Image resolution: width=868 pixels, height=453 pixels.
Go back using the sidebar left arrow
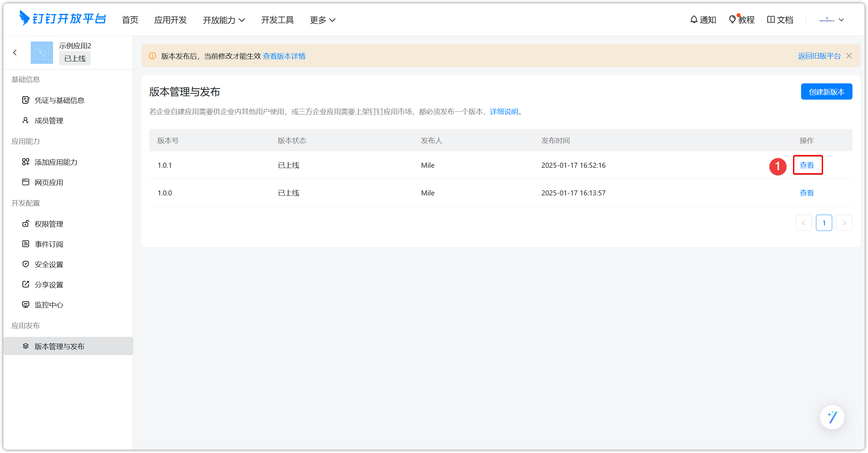tap(15, 52)
